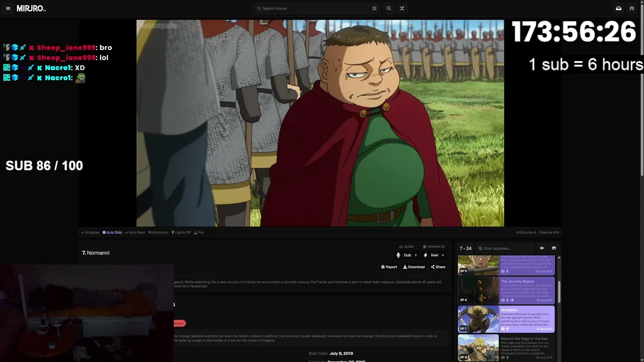This screenshot has height=362, width=644.
Task: Click the filler tag icon on EP 6 card
Action: click(513, 300)
